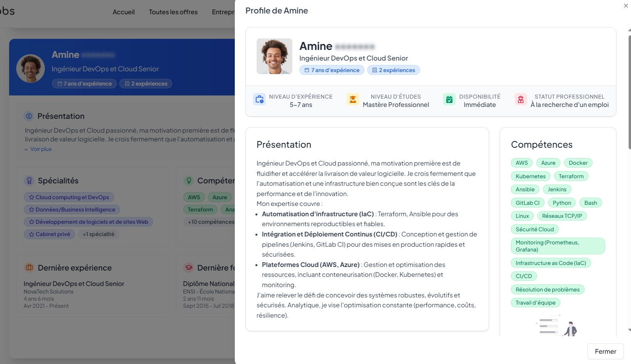This screenshot has width=631, height=364.
Task: Click the Kubernetes skill tag
Action: (x=530, y=176)
